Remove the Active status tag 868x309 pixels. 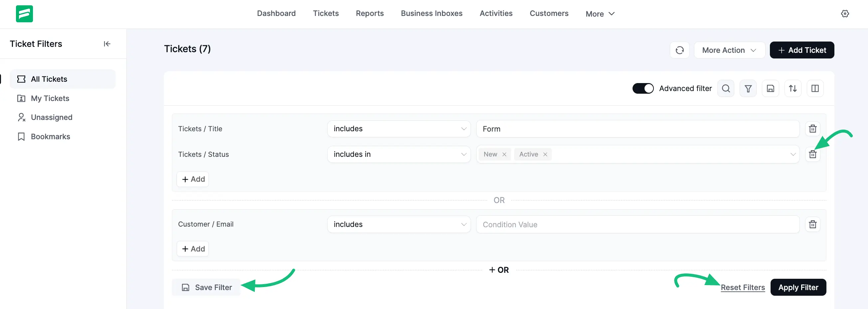tap(545, 154)
